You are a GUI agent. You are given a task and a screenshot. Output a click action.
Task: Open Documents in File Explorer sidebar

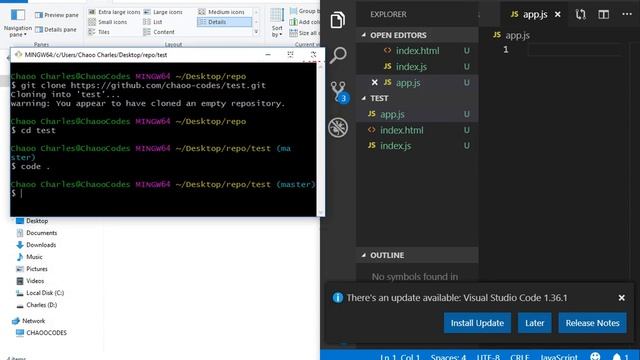(x=36, y=233)
